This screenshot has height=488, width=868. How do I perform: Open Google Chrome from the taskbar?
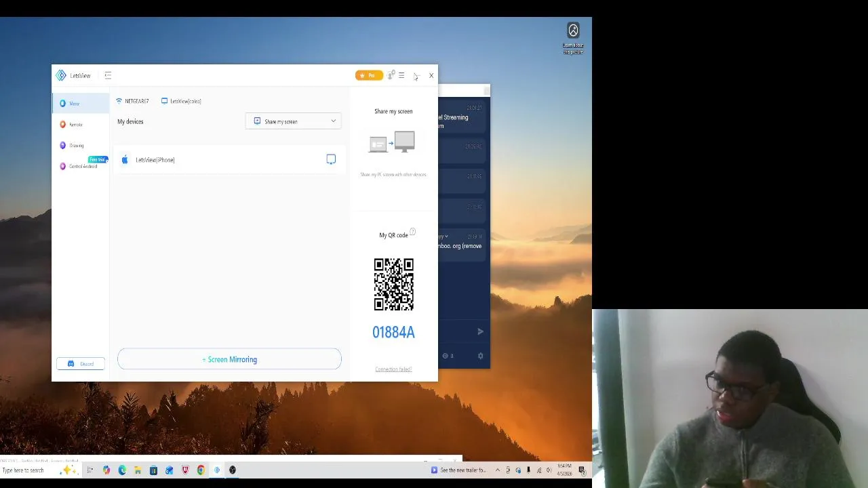click(x=201, y=470)
